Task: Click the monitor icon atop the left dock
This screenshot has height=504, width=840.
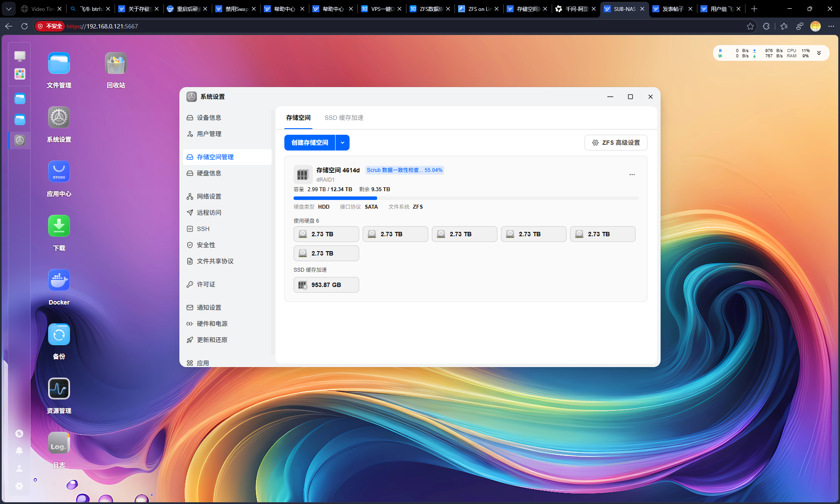Action: coord(20,56)
